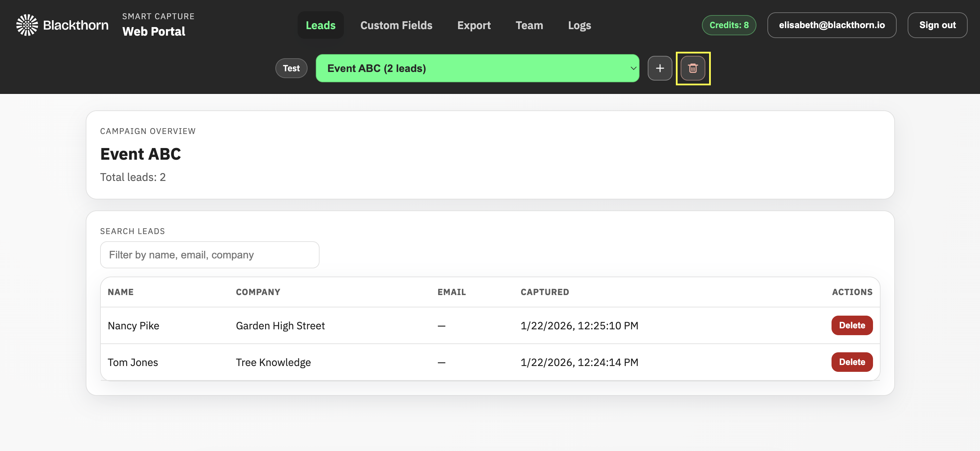Switch to the Custom Fields tab
The height and width of the screenshot is (451, 980).
click(x=396, y=25)
